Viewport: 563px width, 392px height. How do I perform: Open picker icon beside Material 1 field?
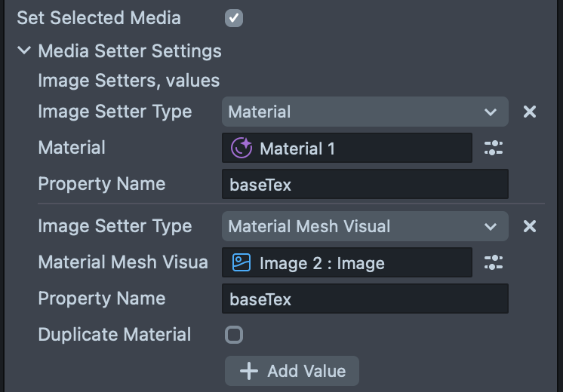[x=494, y=148]
